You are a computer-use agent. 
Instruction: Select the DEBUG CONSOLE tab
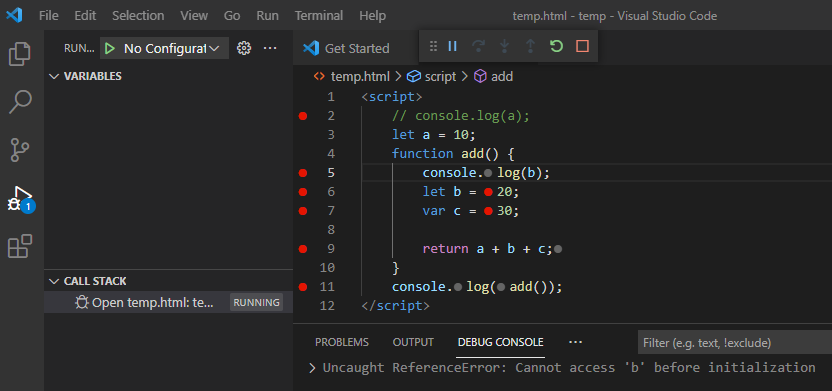click(x=500, y=342)
